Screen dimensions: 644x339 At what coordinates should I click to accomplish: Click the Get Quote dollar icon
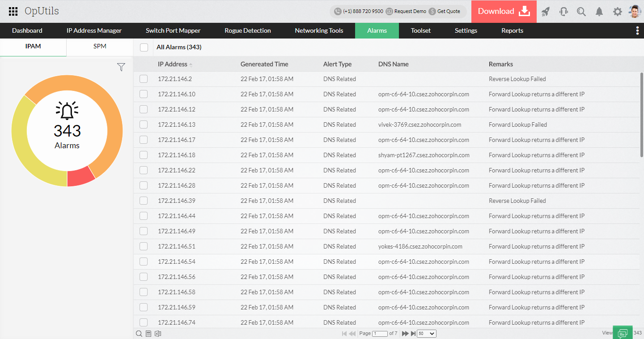point(432,12)
